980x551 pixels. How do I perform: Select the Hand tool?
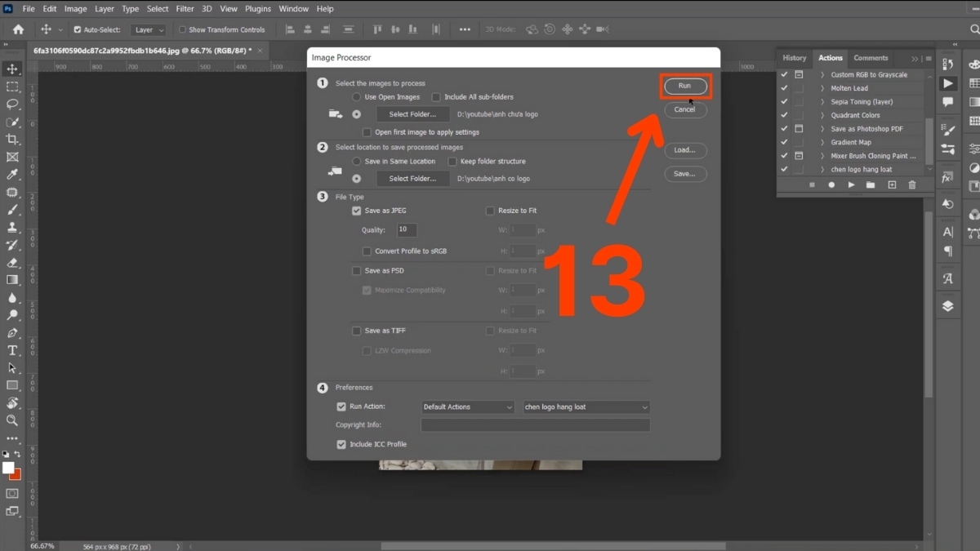[x=12, y=403]
